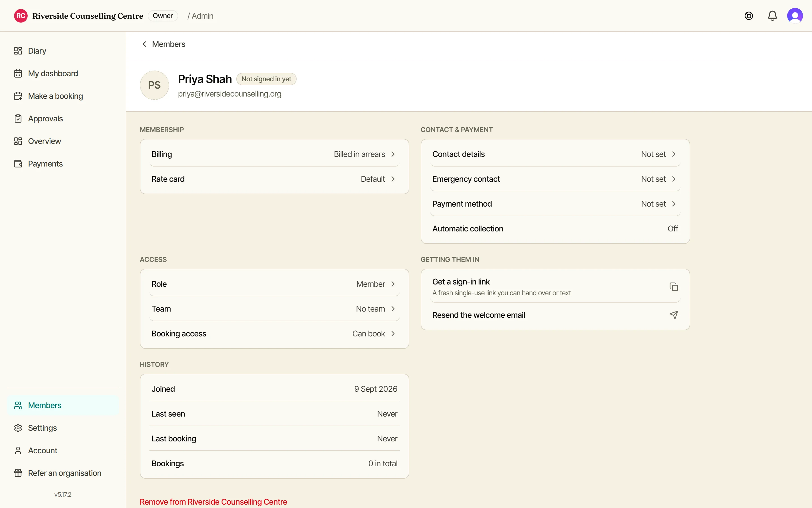Expand the Rate card row chevron
Image resolution: width=812 pixels, height=508 pixels.
point(393,179)
